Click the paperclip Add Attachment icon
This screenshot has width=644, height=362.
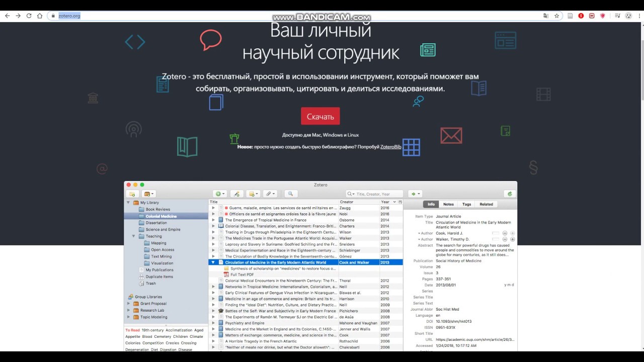[270, 194]
